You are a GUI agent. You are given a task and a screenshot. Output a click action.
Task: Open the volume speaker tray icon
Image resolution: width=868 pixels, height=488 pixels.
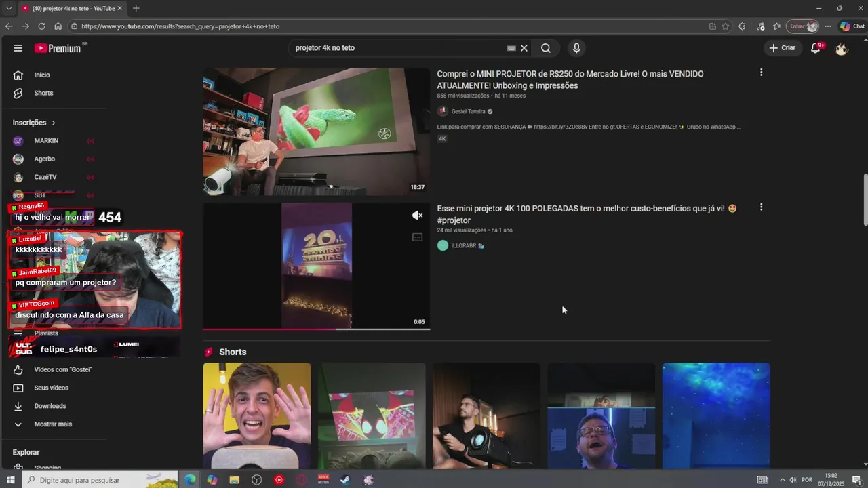coord(793,480)
